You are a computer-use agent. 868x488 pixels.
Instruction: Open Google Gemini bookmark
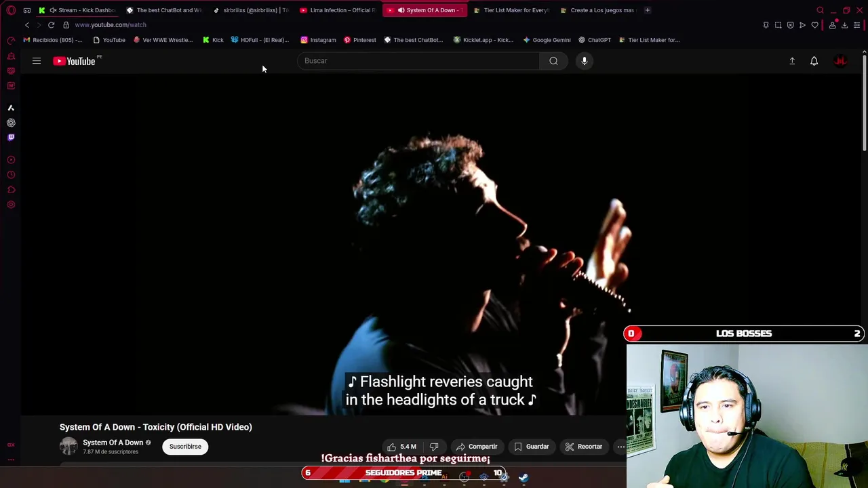[547, 40]
